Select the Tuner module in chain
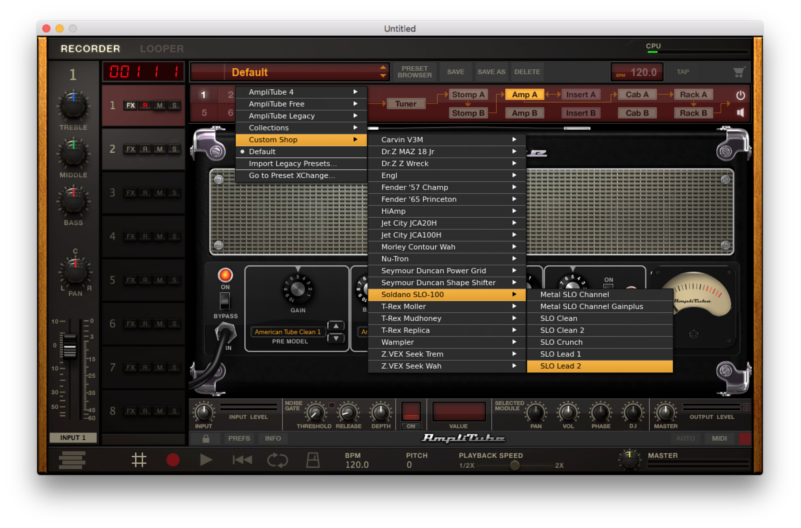Screen dimensions: 801x528 coord(406,104)
